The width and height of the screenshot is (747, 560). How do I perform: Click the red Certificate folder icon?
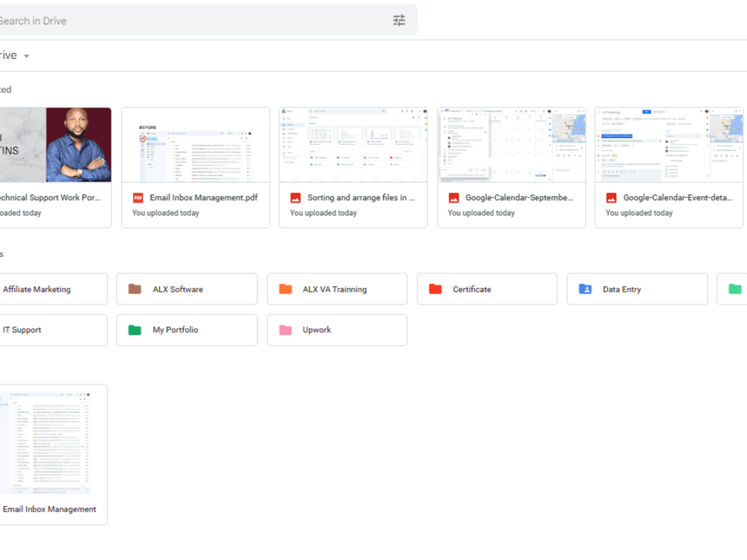tap(435, 289)
